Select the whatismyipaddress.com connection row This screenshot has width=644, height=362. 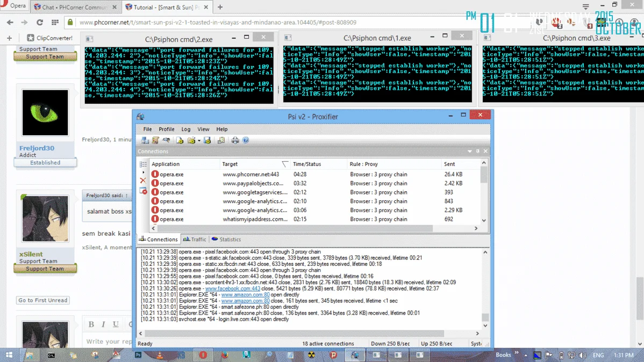314,219
